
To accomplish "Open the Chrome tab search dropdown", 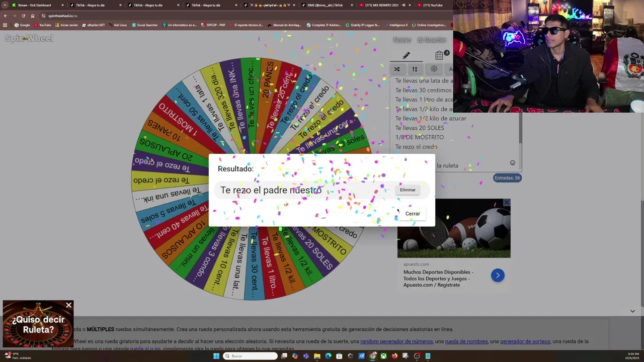I will [x=5, y=5].
